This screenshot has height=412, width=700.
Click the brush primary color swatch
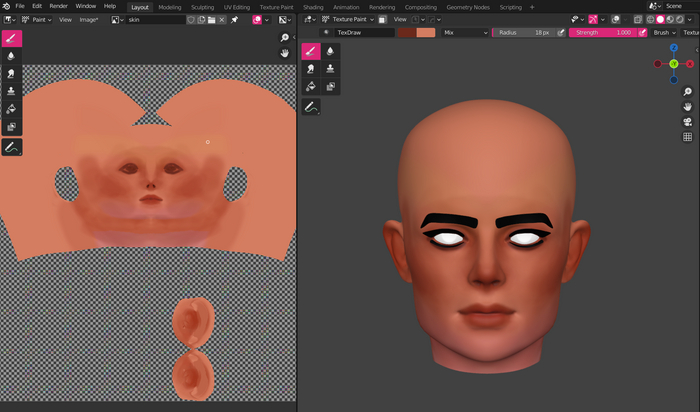click(407, 33)
